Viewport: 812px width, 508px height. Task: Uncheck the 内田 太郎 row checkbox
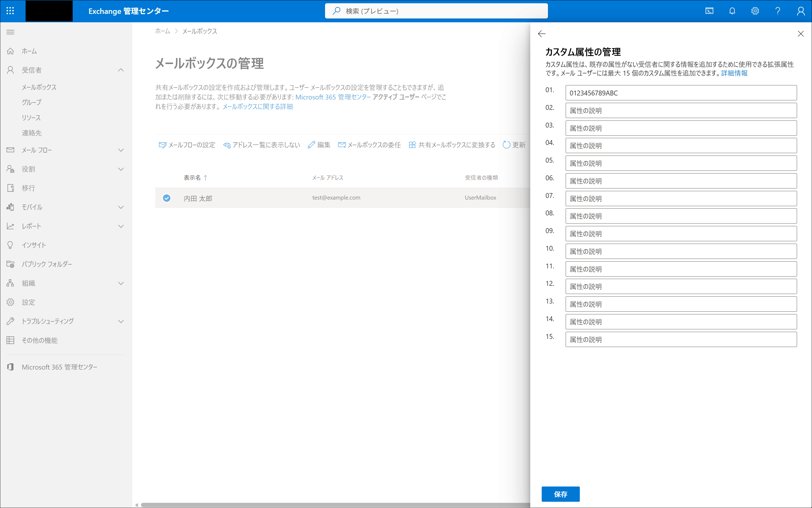point(166,198)
